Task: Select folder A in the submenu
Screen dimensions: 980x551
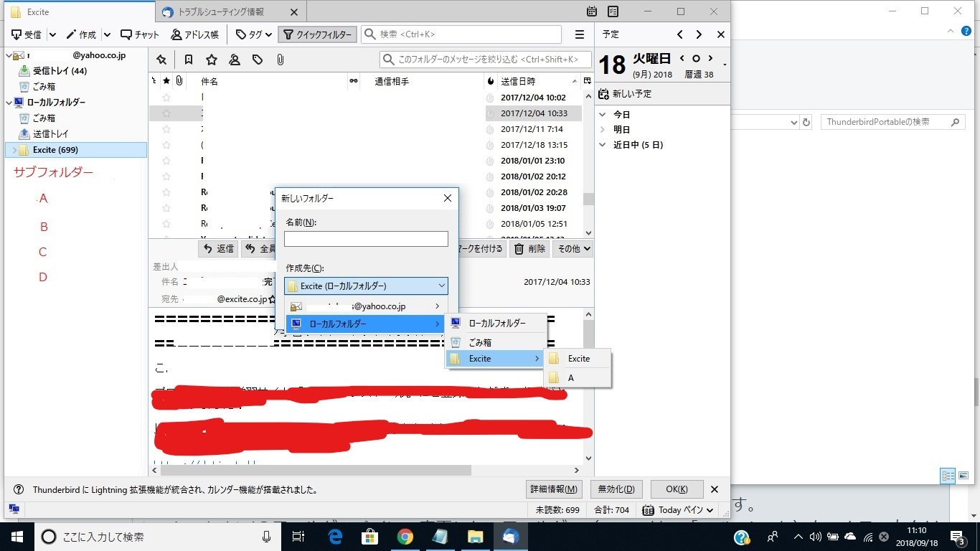Action: tap(571, 378)
